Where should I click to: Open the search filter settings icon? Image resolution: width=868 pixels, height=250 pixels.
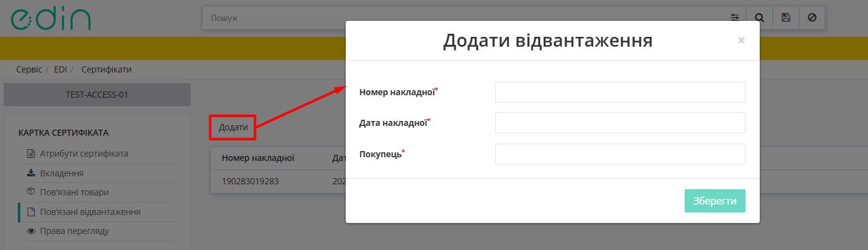[x=735, y=18]
